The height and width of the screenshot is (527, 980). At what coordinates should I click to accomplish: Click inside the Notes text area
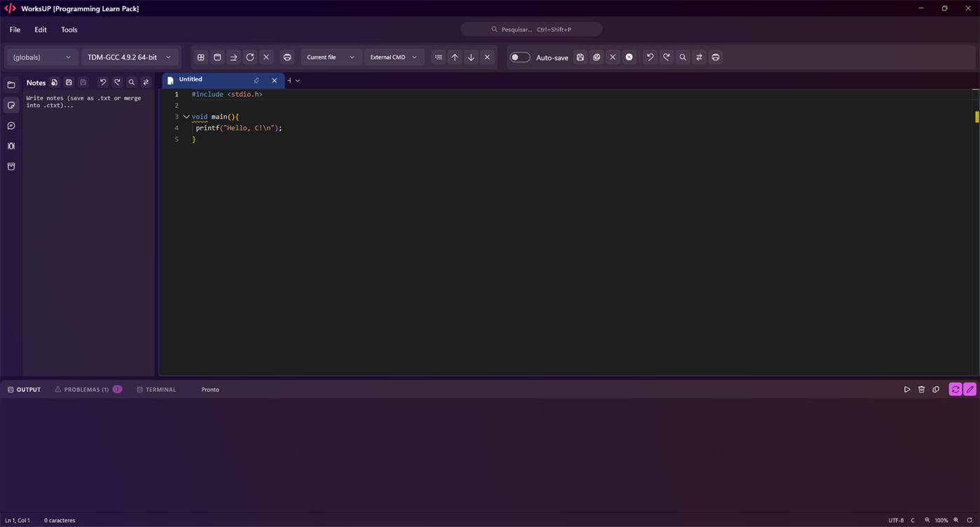pos(88,233)
